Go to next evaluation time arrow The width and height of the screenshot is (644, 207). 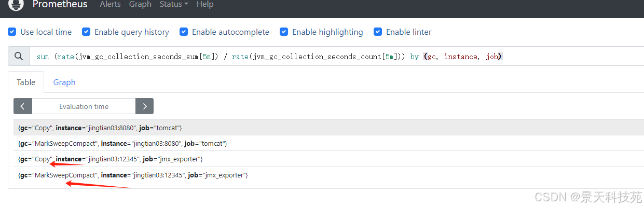pyautogui.click(x=144, y=106)
